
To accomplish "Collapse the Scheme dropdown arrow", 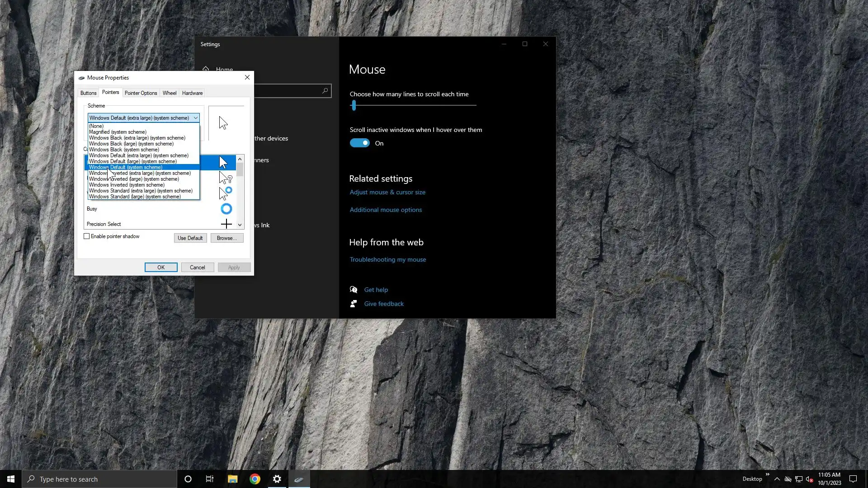I will click(195, 118).
